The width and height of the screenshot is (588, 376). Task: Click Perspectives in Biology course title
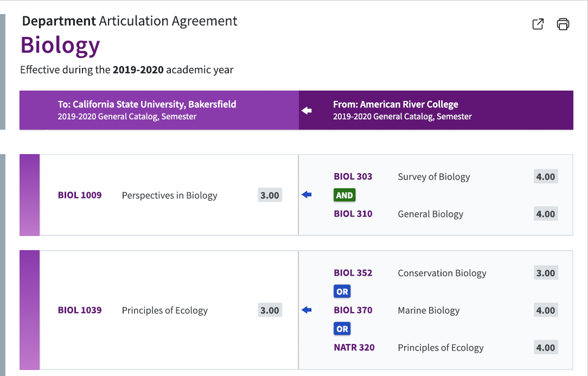pos(169,195)
